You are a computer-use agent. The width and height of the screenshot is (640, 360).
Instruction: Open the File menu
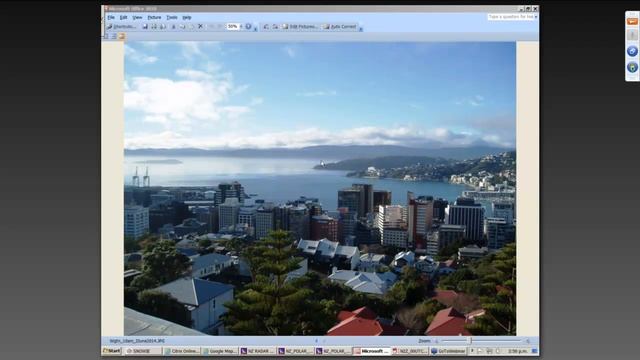point(111,18)
